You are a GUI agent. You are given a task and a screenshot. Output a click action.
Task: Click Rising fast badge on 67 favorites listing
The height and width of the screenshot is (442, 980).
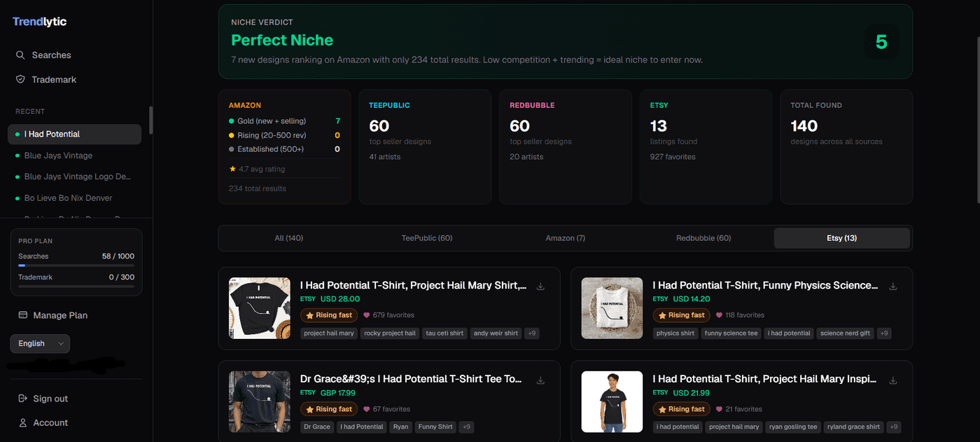(329, 409)
